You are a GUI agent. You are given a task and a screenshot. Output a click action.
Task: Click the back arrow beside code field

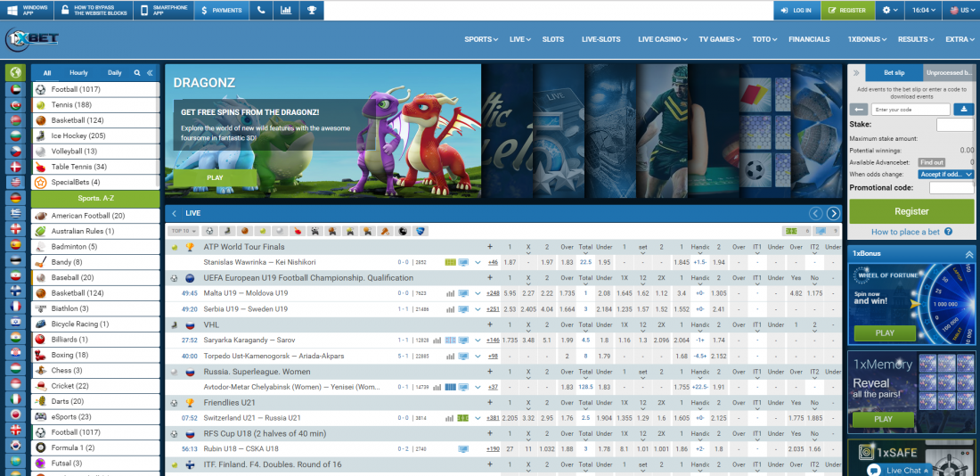[x=860, y=110]
